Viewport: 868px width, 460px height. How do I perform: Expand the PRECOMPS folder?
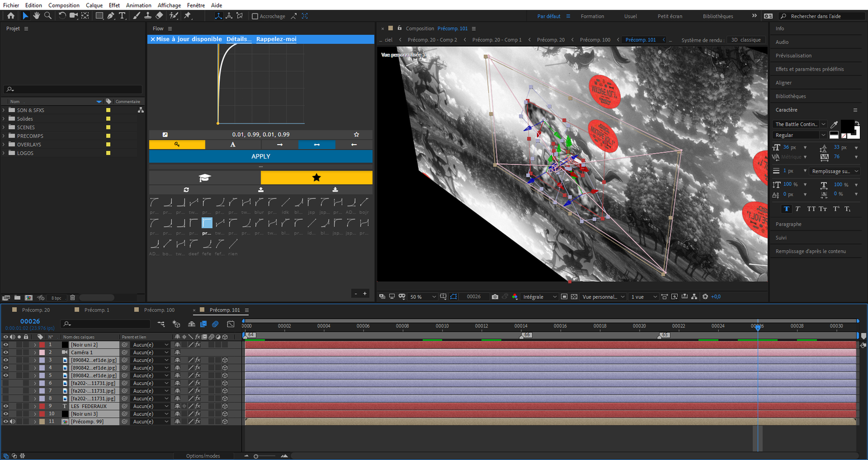pos(5,136)
